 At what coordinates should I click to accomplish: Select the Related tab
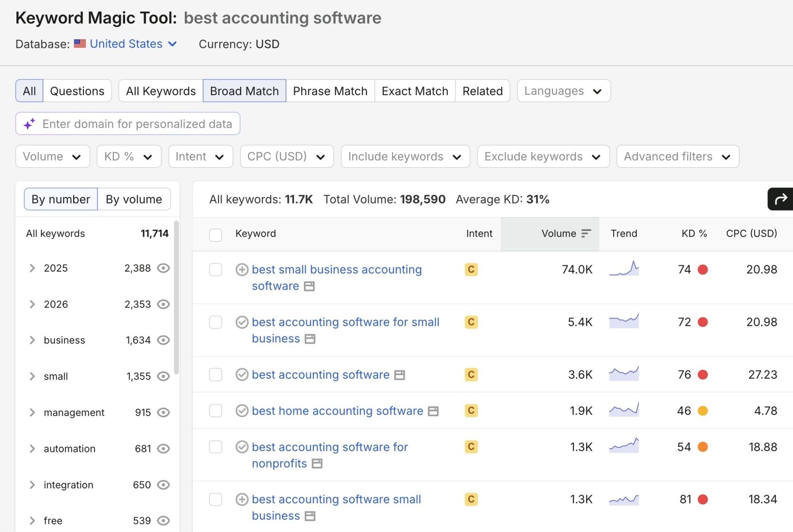coord(482,91)
